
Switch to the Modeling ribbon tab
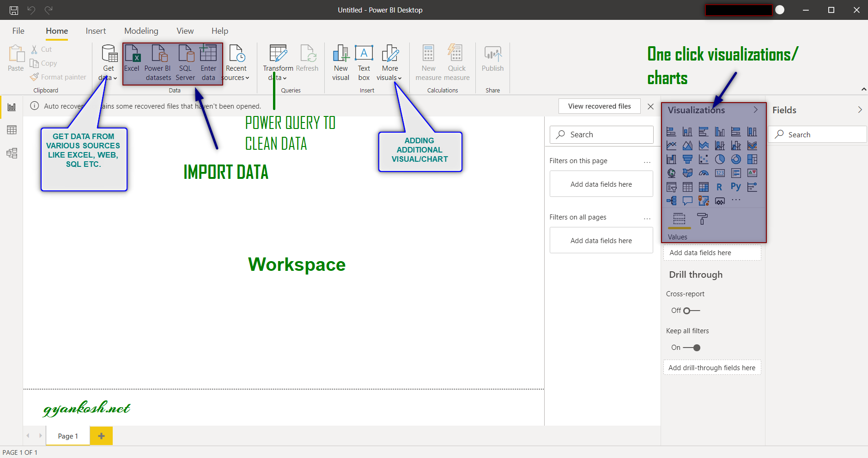tap(141, 31)
